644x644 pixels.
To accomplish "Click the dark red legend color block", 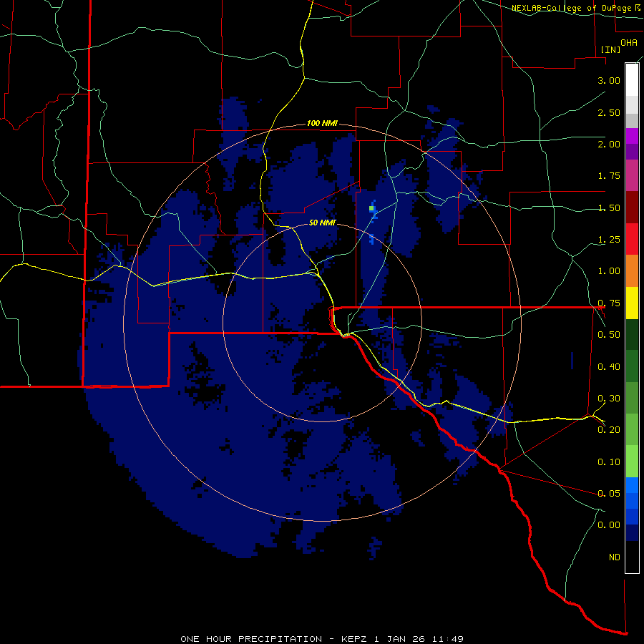I will pos(632,208).
